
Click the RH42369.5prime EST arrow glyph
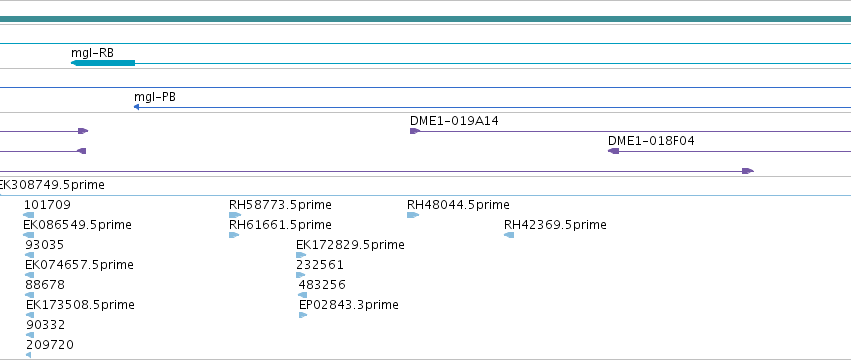pos(509,235)
